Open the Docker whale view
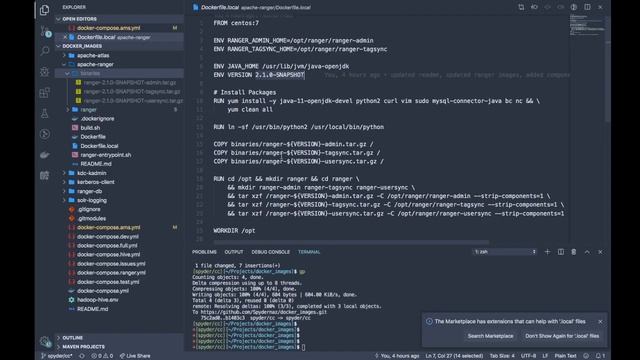This screenshot has height=360, width=640. coord(44,155)
